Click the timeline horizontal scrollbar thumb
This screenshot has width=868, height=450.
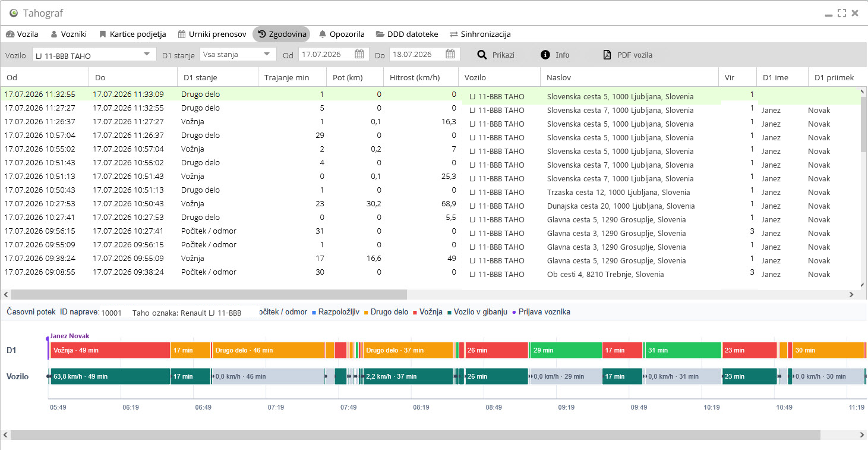click(415, 435)
